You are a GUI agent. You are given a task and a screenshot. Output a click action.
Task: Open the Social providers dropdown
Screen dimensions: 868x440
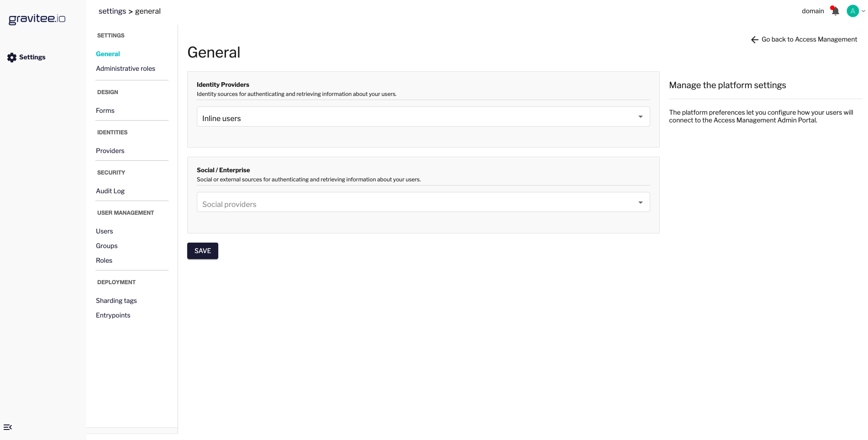tap(423, 202)
